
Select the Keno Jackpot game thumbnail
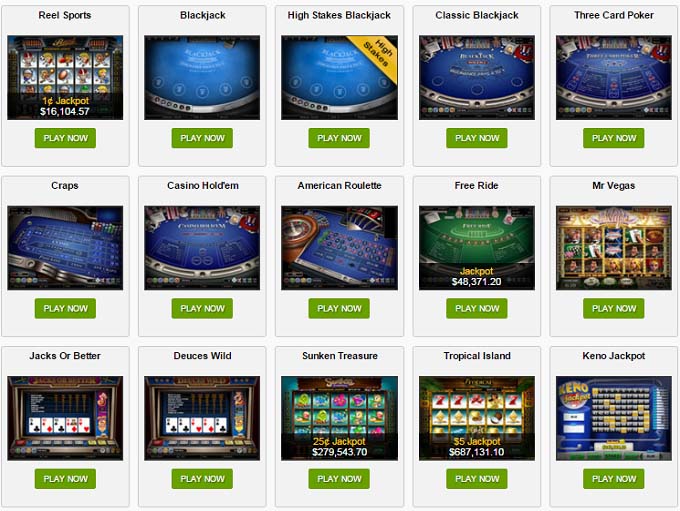pos(614,419)
